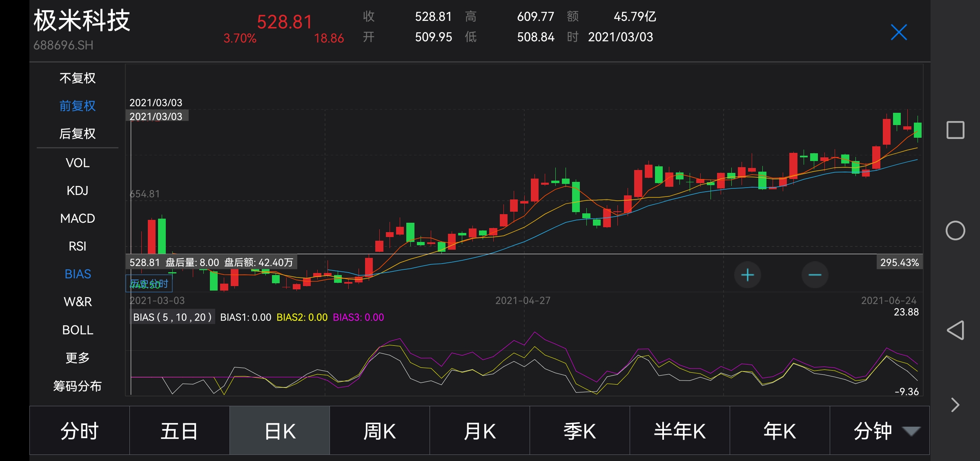
Task: Open the 分钟 dropdown
Action: 880,431
